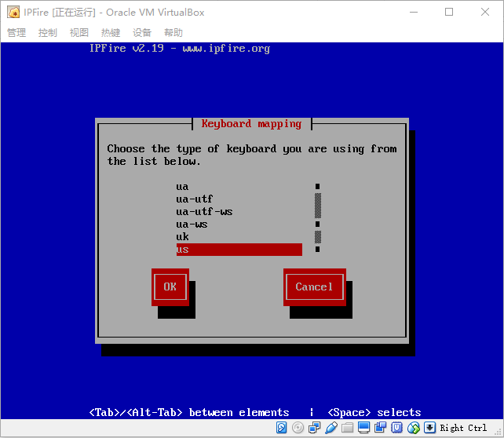Click the display settings monitor icon
The width and height of the screenshot is (504, 438).
pyautogui.click(x=363, y=428)
